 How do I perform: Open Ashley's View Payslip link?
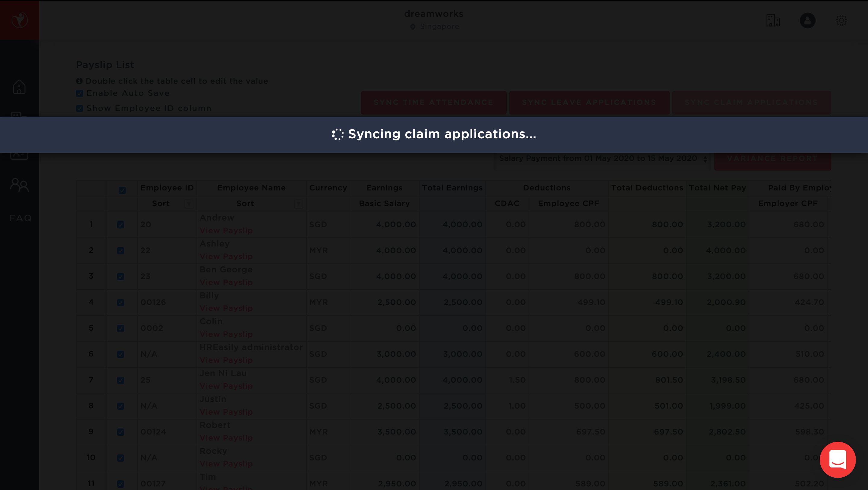tap(226, 256)
